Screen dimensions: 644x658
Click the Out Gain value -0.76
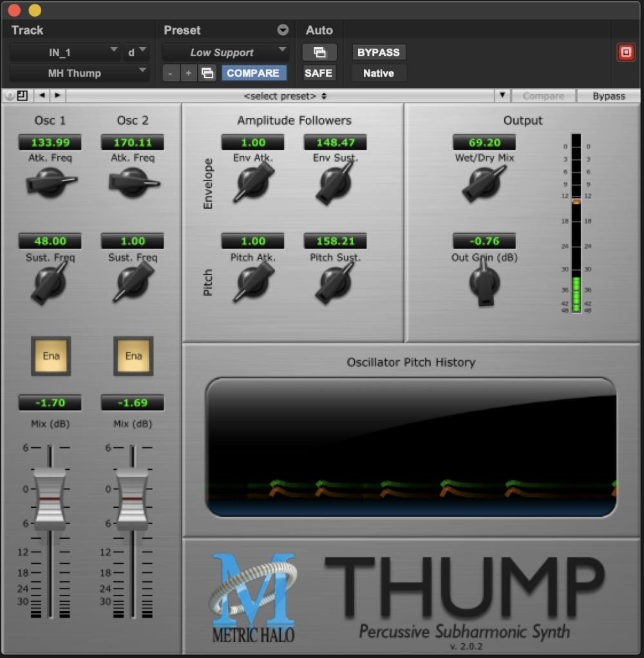pos(484,241)
